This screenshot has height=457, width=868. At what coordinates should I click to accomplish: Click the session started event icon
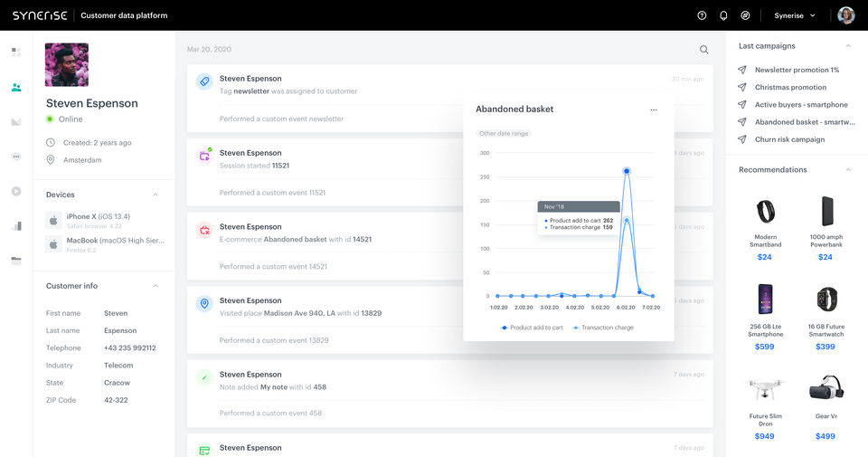204,156
